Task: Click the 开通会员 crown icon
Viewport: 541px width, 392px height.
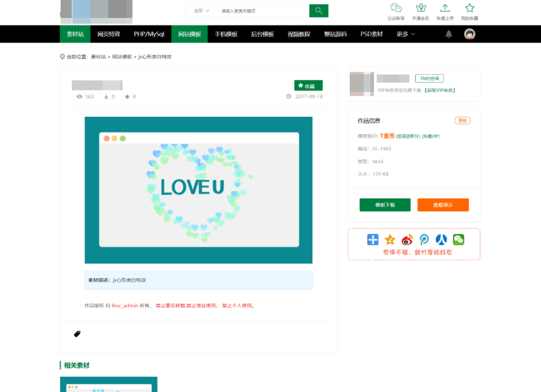Action: [421, 8]
